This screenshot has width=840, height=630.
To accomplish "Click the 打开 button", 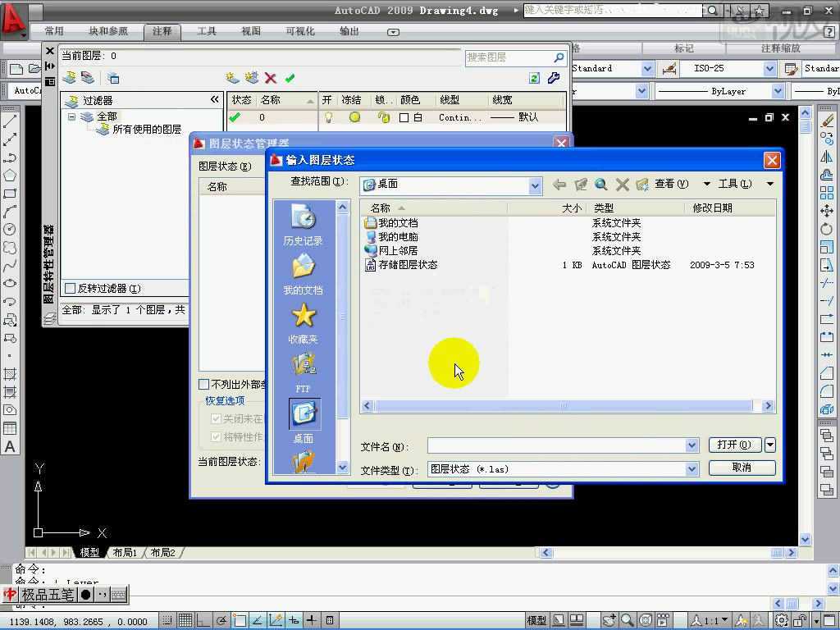I will 734,445.
